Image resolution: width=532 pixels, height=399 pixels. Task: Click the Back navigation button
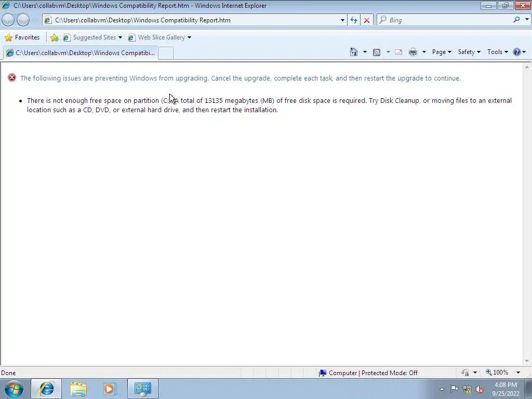coord(8,20)
